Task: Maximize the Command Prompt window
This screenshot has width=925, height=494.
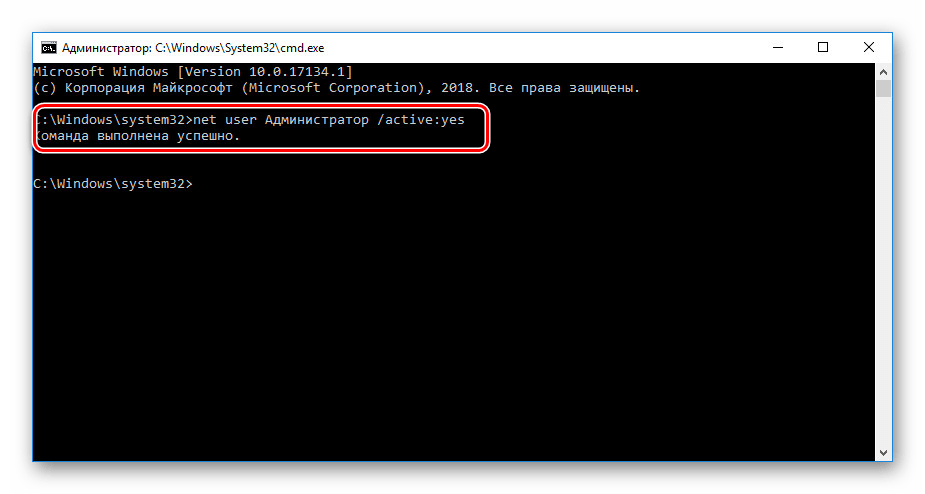Action: 823,47
